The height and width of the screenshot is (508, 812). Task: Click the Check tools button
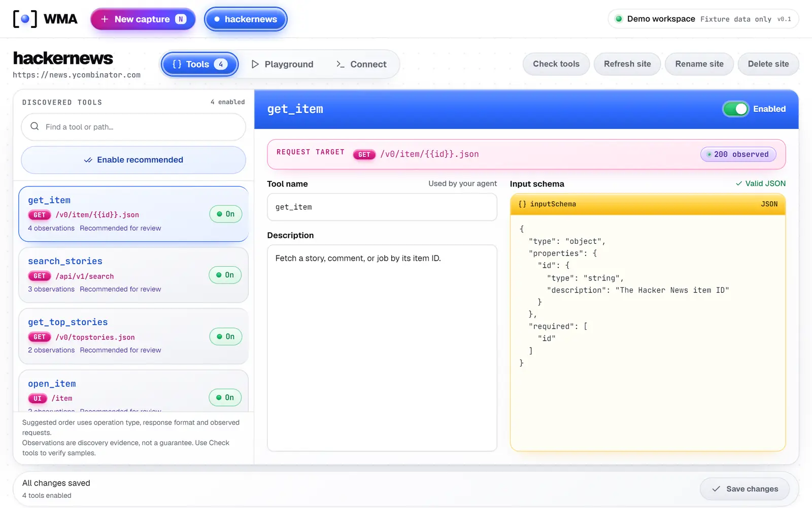[556, 64]
